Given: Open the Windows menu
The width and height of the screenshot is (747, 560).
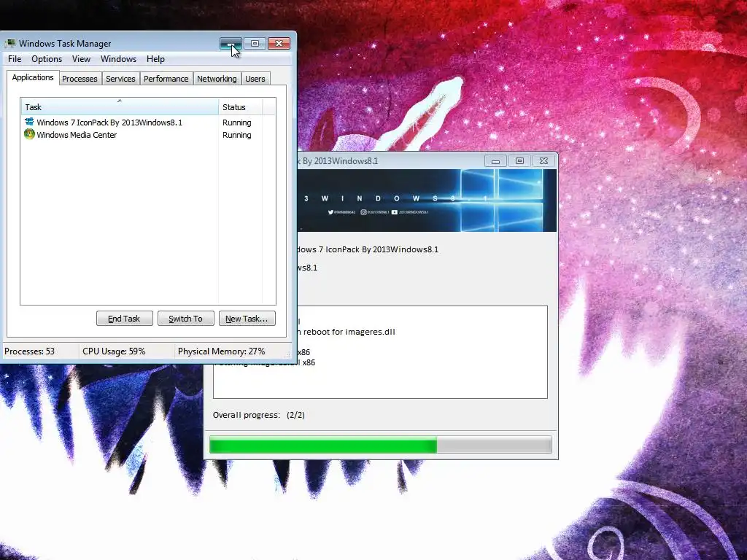Looking at the screenshot, I should [118, 59].
